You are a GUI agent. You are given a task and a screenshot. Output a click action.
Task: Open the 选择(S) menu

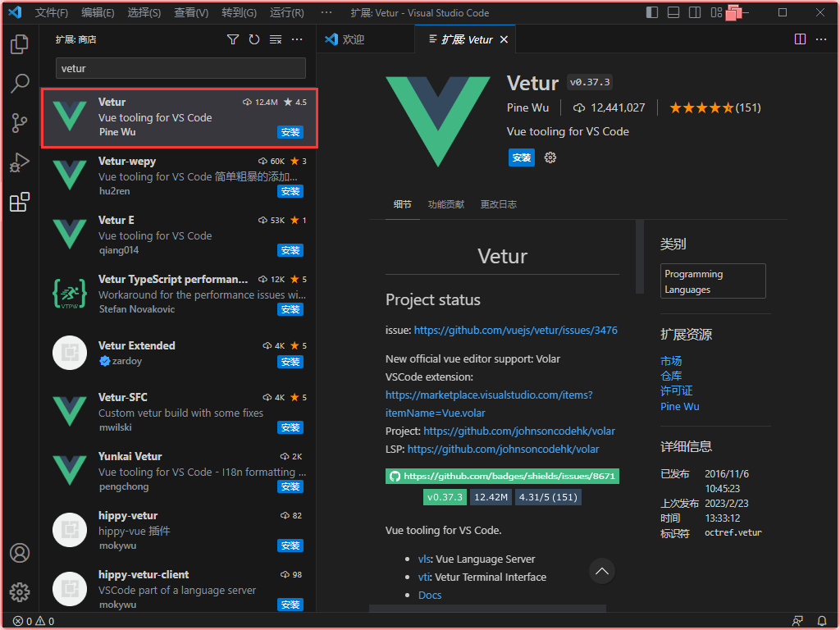[x=144, y=13]
